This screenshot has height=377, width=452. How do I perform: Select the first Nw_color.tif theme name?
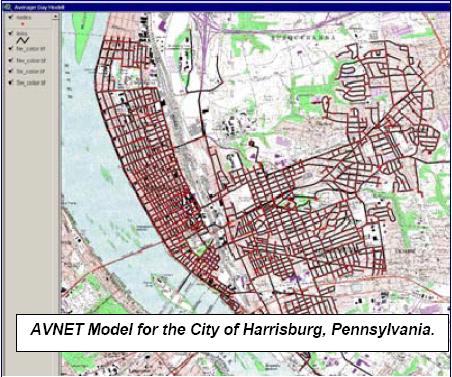(x=31, y=49)
